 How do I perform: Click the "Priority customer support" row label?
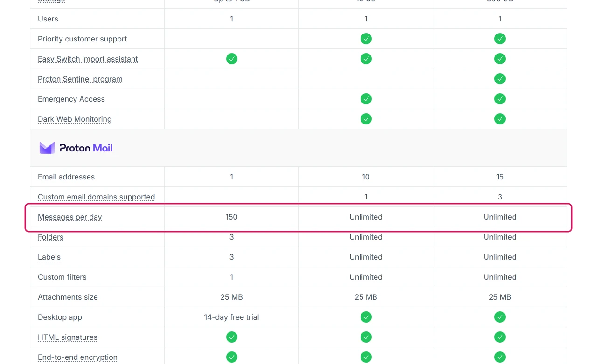(83, 39)
